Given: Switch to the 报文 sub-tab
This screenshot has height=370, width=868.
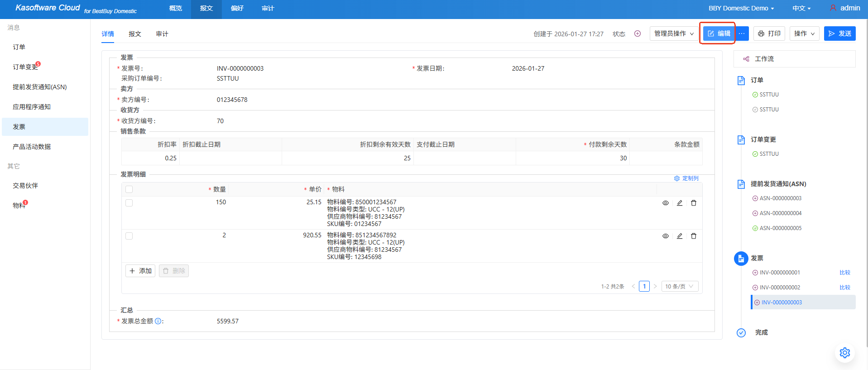Looking at the screenshot, I should pos(135,34).
